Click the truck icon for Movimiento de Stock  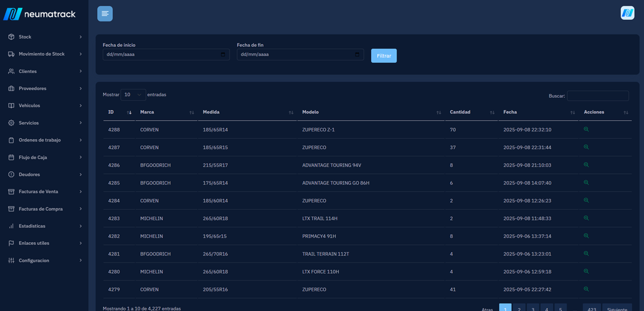11,54
